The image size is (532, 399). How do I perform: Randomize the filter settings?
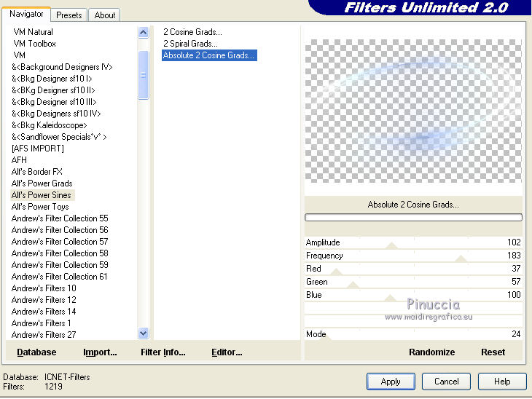coord(431,352)
